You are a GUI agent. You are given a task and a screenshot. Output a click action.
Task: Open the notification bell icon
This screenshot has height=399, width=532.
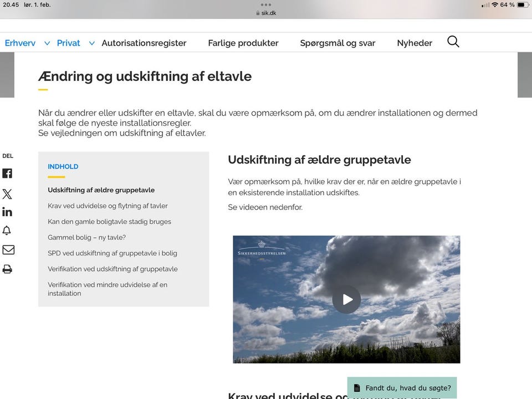point(7,230)
